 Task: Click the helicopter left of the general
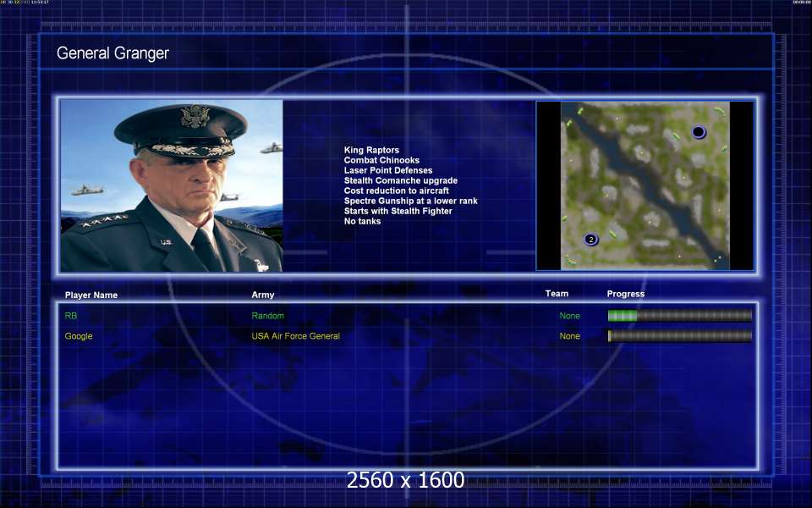86,190
